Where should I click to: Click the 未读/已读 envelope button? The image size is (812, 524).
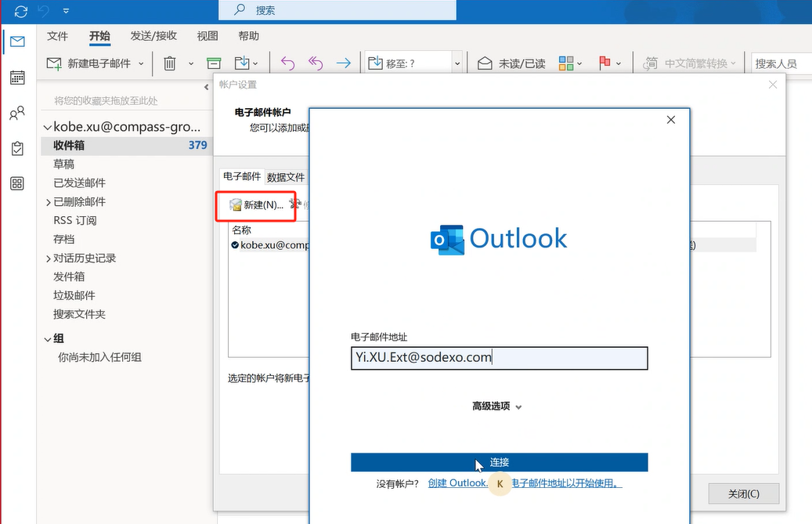(511, 63)
